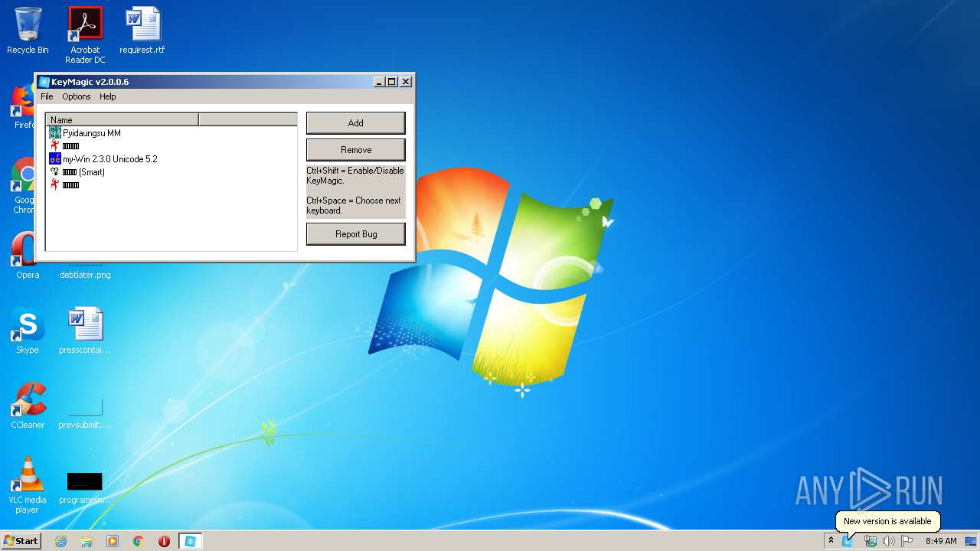The image size is (980, 551).
Task: Click the KeyMagic system tray icon
Action: 848,541
